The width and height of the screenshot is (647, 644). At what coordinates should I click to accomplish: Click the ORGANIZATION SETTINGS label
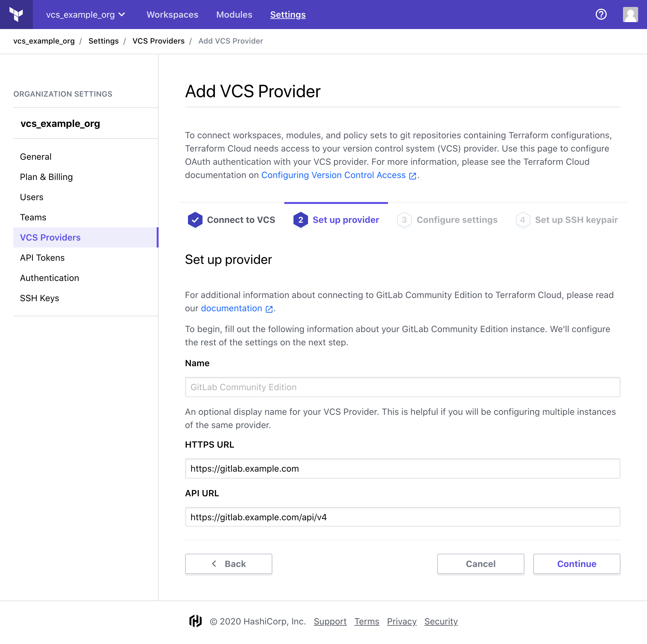(63, 94)
